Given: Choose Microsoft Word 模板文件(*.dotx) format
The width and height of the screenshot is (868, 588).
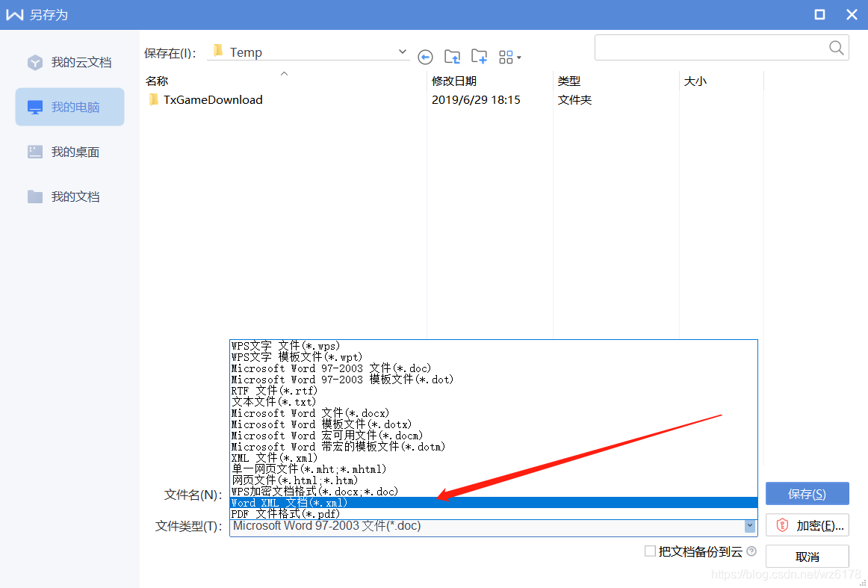Looking at the screenshot, I should click(493, 424).
